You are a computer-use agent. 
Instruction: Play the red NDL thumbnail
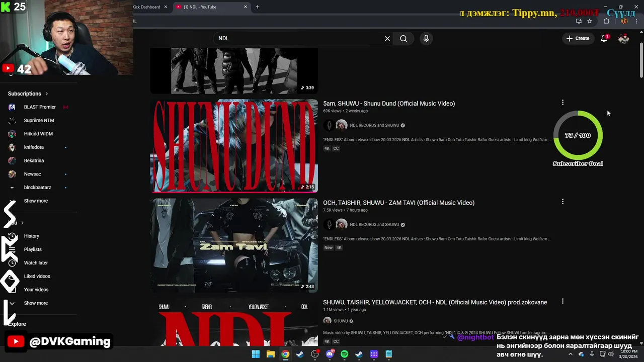[234, 322]
